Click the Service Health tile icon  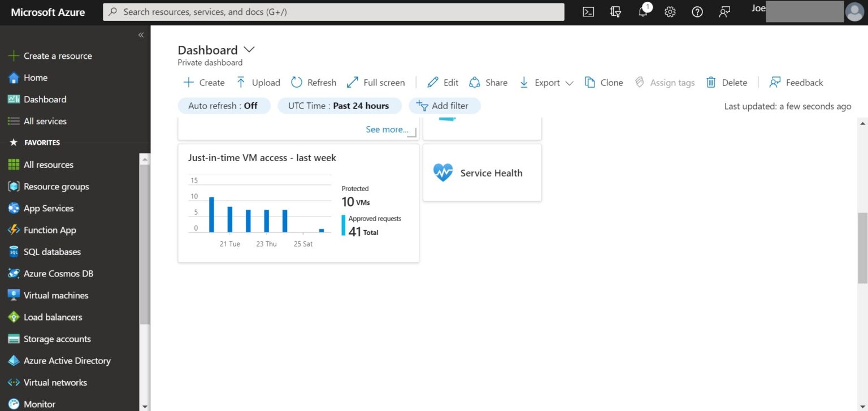(443, 172)
